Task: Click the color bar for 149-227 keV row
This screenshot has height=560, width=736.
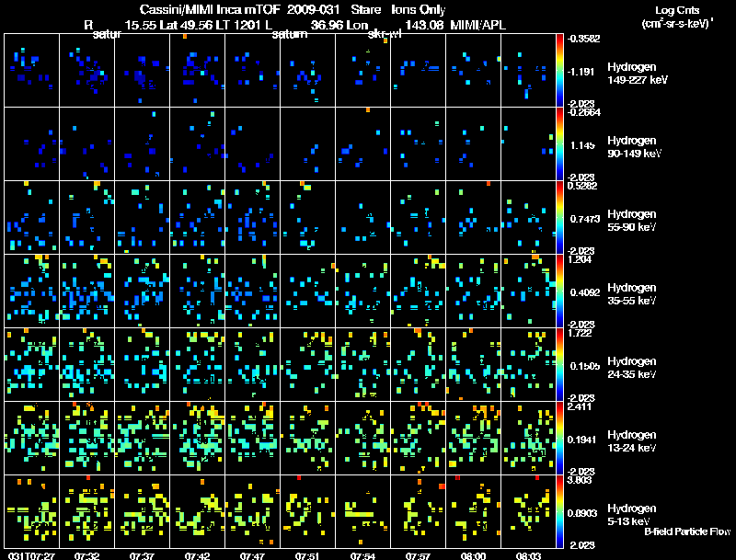Action: [559, 71]
